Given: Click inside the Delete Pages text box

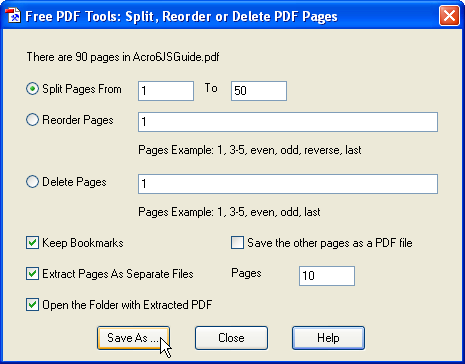Looking at the screenshot, I should click(288, 184).
